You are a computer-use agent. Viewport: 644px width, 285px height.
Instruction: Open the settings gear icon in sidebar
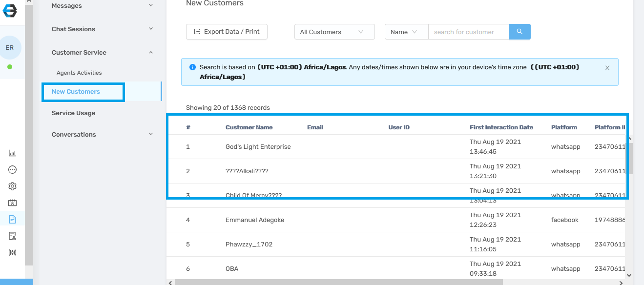[x=13, y=186]
